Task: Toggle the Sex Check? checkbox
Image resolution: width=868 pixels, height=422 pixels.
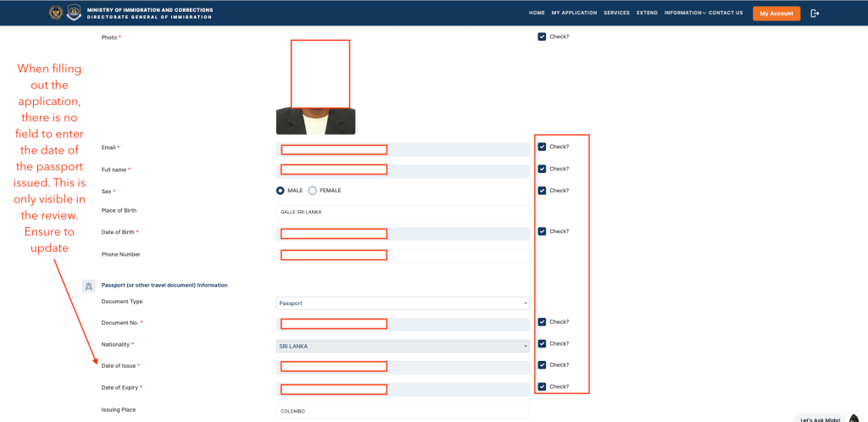Action: [542, 191]
